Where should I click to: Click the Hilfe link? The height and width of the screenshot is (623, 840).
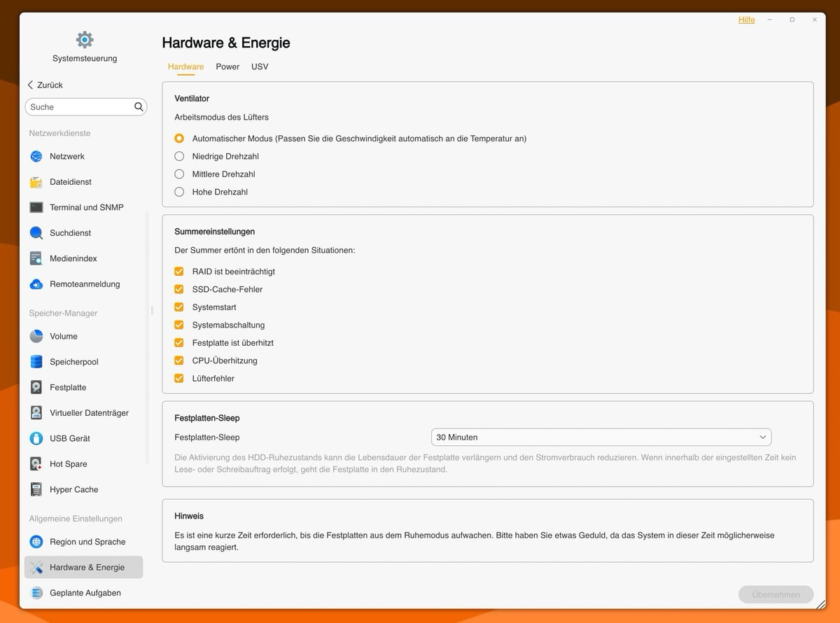coord(746,20)
